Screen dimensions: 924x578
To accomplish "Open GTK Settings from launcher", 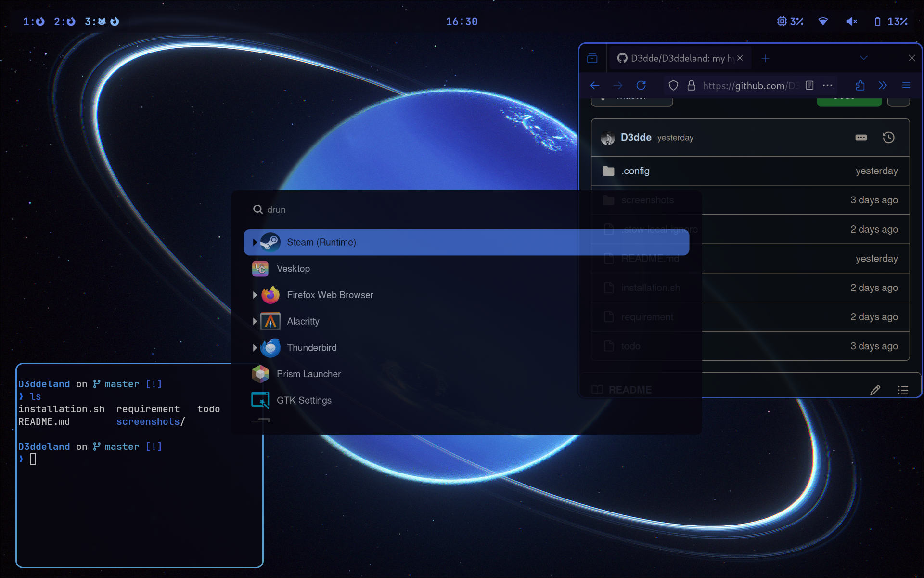I will click(466, 400).
